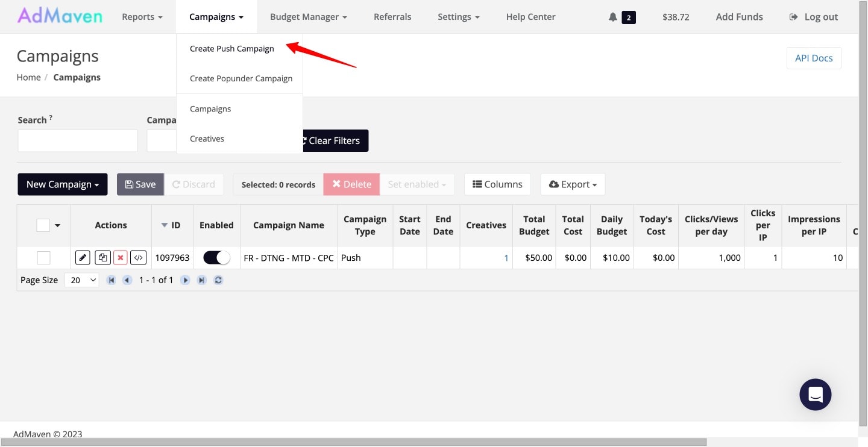Click the refresh icon in pagination bar
This screenshot has height=447, width=868.
[218, 280]
